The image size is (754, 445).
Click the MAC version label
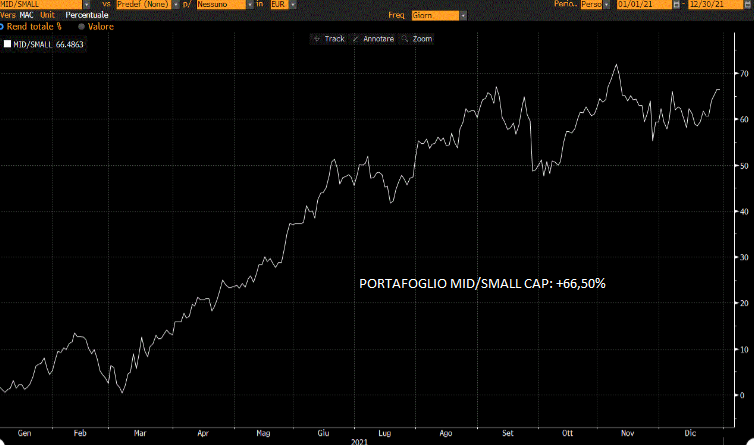coord(27,16)
